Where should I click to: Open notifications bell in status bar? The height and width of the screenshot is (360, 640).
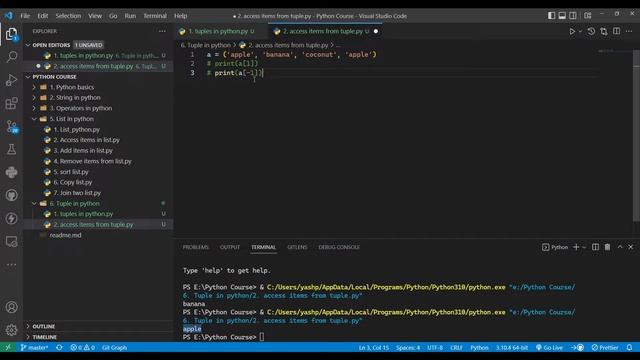click(x=629, y=348)
